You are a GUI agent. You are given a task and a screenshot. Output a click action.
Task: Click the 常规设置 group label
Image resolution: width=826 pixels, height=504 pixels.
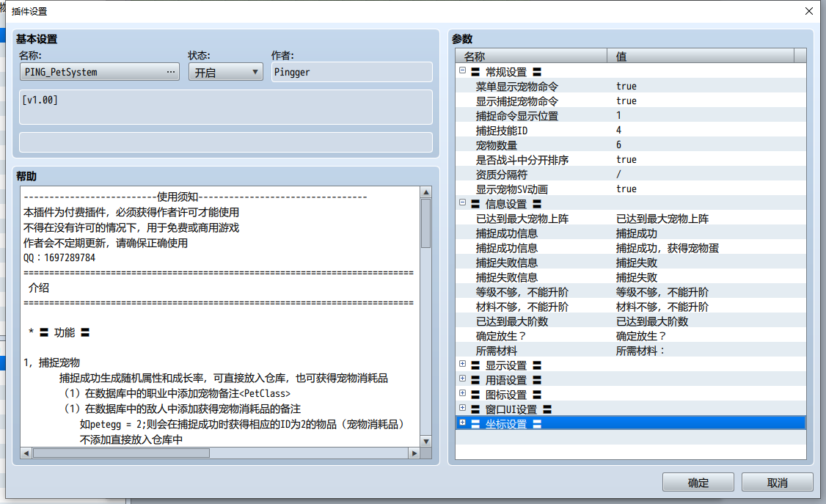505,72
